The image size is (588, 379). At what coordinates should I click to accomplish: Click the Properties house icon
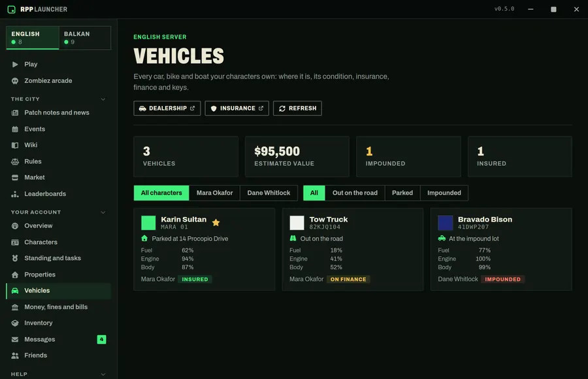pos(15,274)
